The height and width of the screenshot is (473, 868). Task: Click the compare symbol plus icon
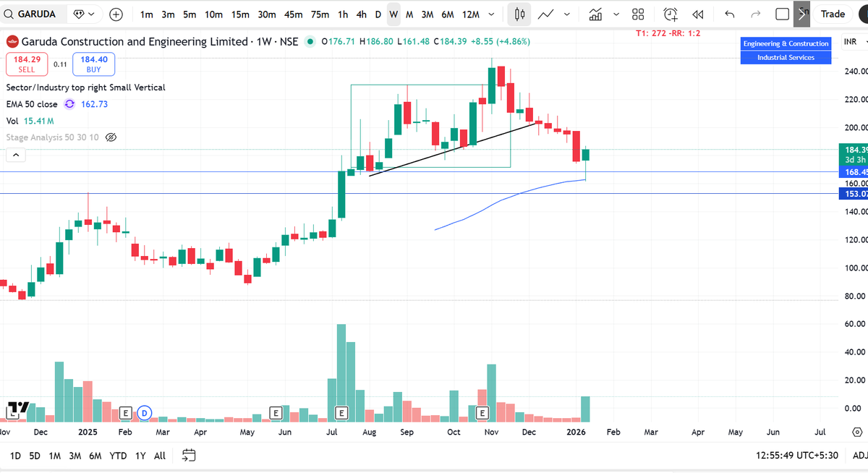116,14
